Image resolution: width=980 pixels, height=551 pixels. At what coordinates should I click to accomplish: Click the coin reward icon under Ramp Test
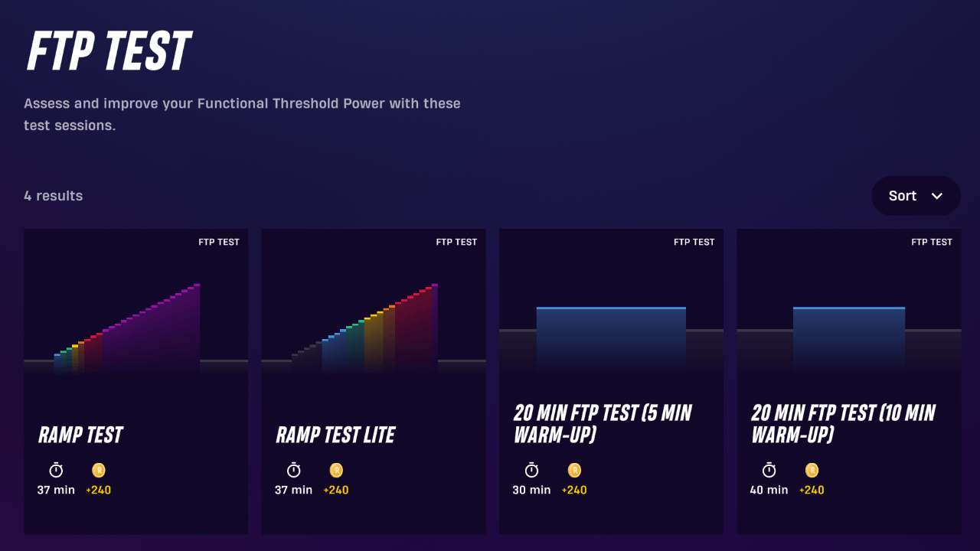pyautogui.click(x=98, y=470)
